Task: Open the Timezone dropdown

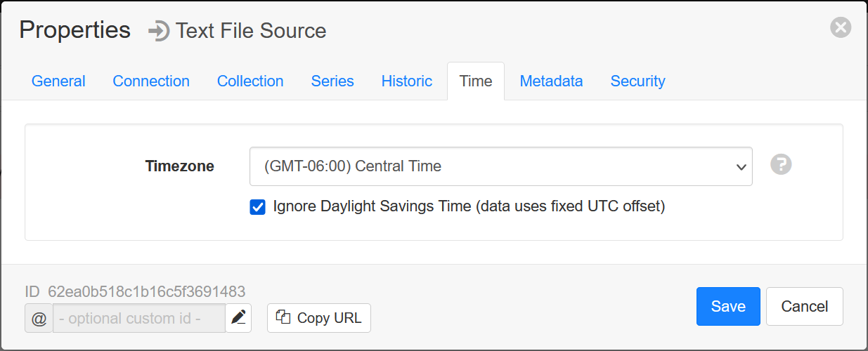Action: click(x=501, y=166)
